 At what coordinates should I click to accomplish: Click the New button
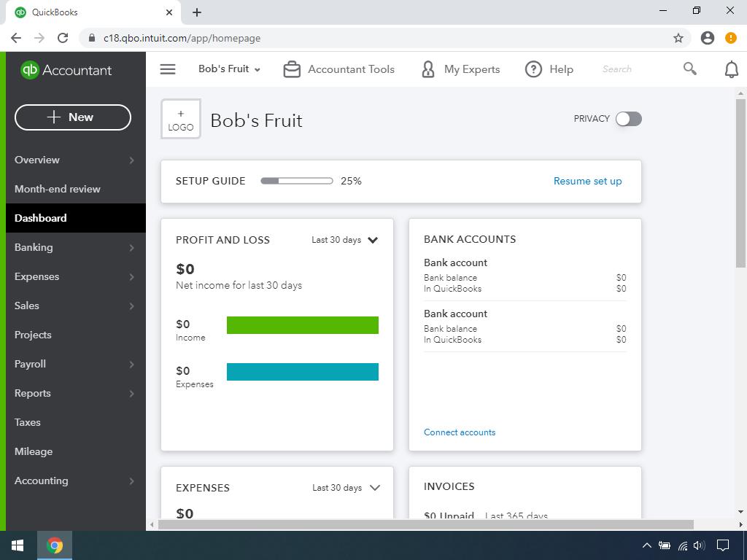point(73,117)
